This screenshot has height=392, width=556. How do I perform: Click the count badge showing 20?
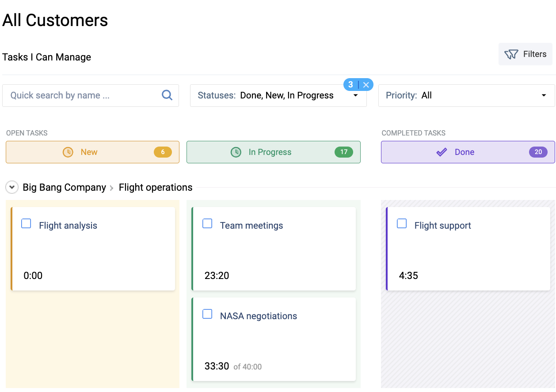point(538,152)
